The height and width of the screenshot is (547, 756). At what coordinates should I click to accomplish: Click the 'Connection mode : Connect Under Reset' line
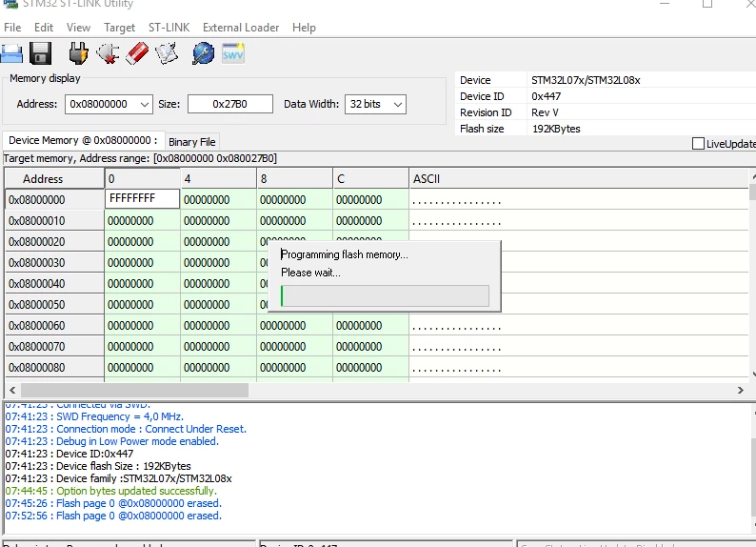point(126,429)
